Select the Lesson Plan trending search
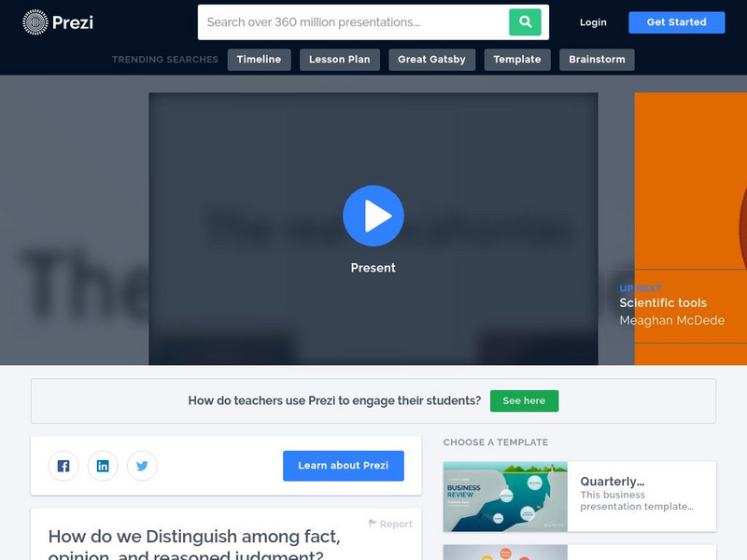This screenshot has width=747, height=560. (340, 60)
